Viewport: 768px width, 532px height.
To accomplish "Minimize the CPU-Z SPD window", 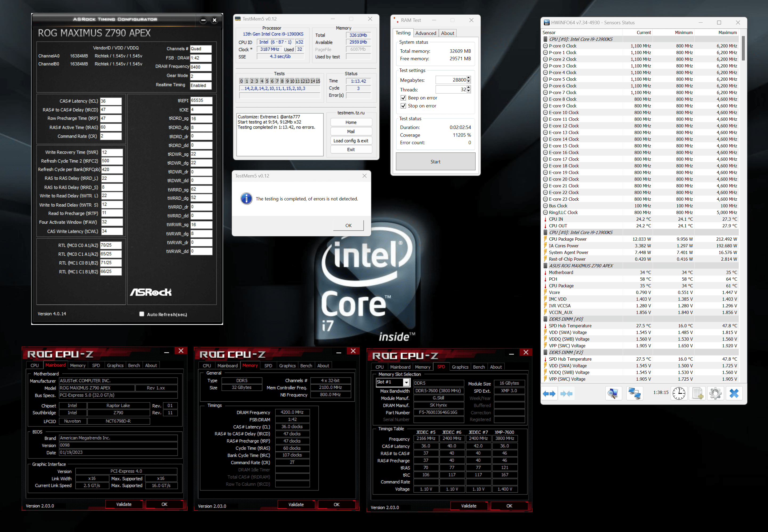I will click(x=512, y=353).
